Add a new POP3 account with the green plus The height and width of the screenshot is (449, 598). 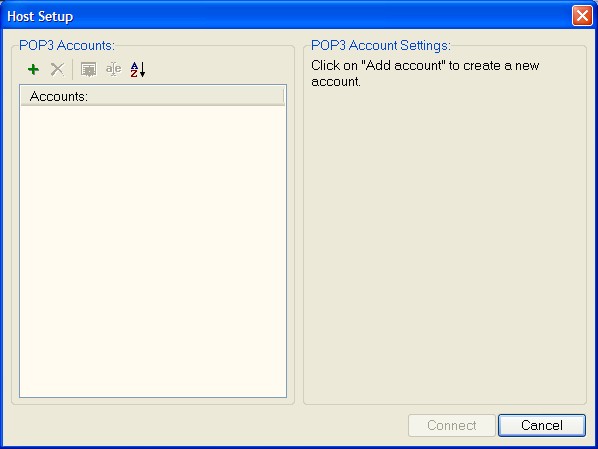34,69
